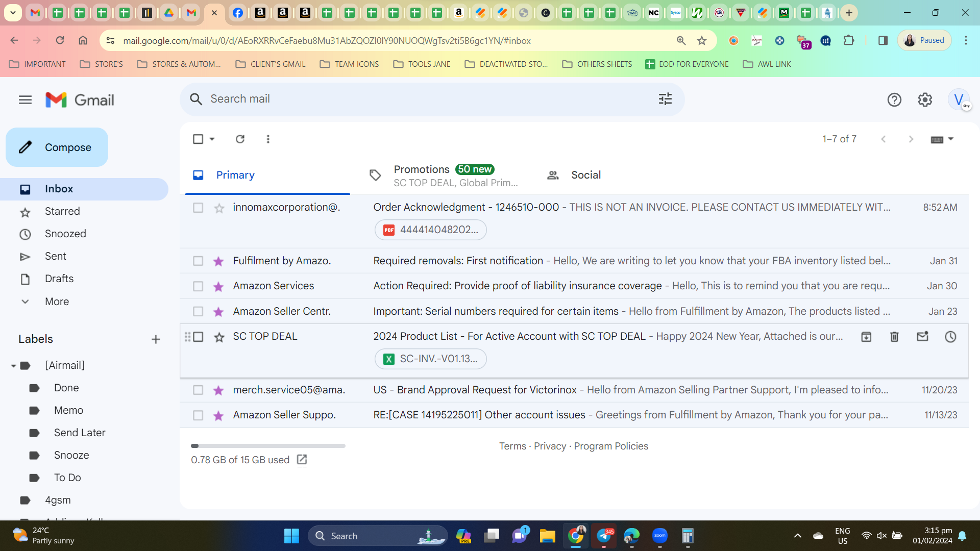The width and height of the screenshot is (980, 551).
Task: Open the PDF attachment 444414048202
Action: (x=431, y=230)
